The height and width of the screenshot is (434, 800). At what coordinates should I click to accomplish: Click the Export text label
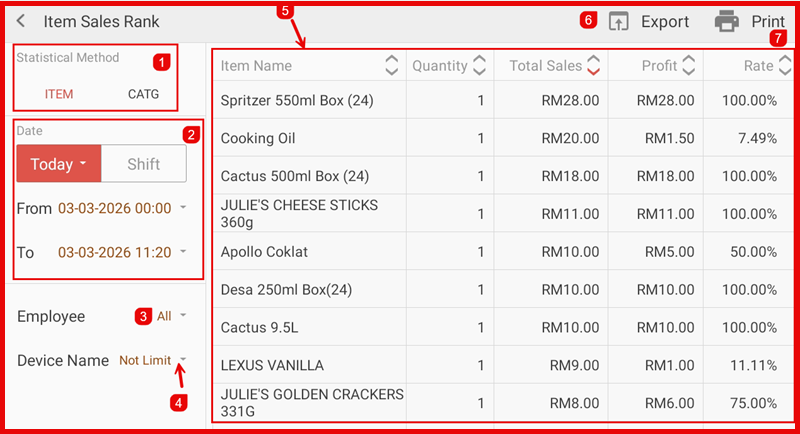pyautogui.click(x=665, y=21)
